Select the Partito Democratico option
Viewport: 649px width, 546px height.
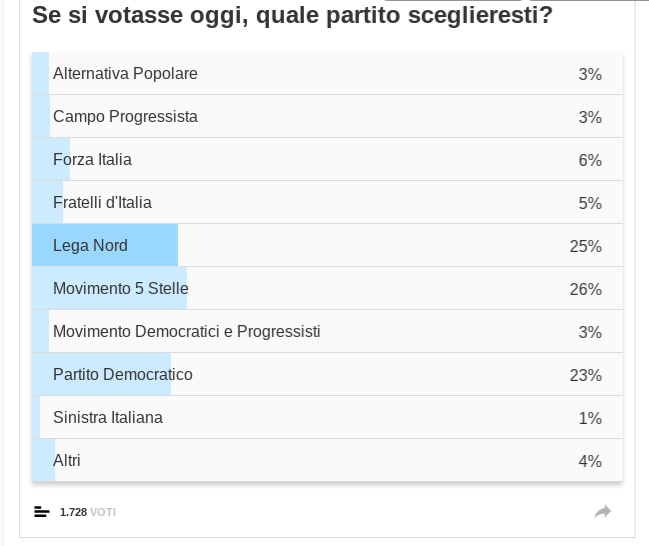tap(122, 375)
